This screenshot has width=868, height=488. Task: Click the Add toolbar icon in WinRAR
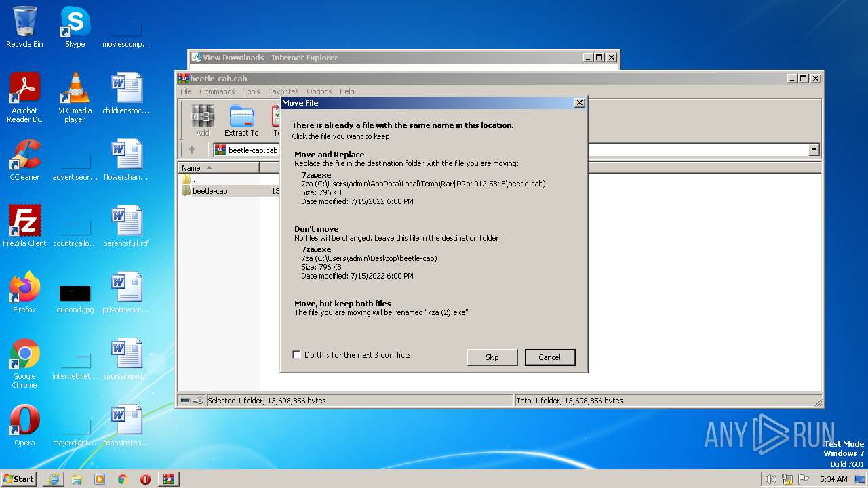coord(203,121)
